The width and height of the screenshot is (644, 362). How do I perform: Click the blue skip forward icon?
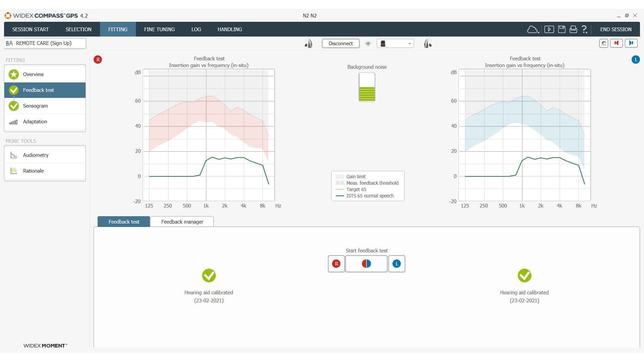click(x=631, y=43)
